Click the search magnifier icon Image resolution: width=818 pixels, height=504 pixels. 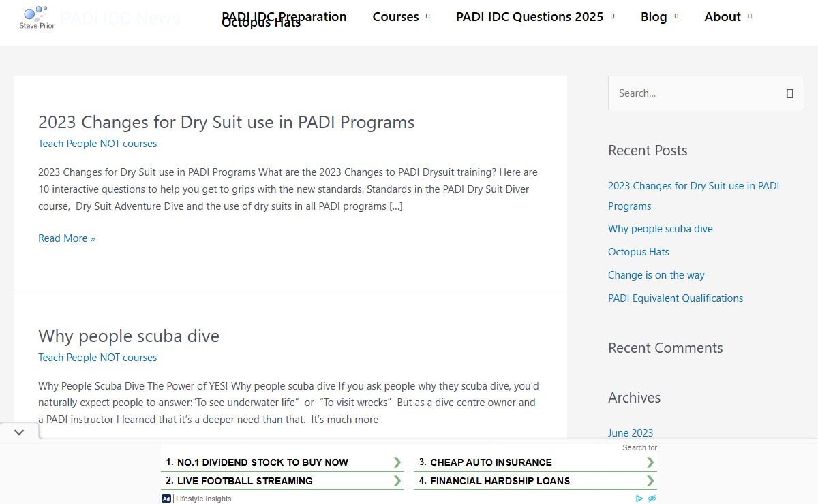tap(790, 94)
